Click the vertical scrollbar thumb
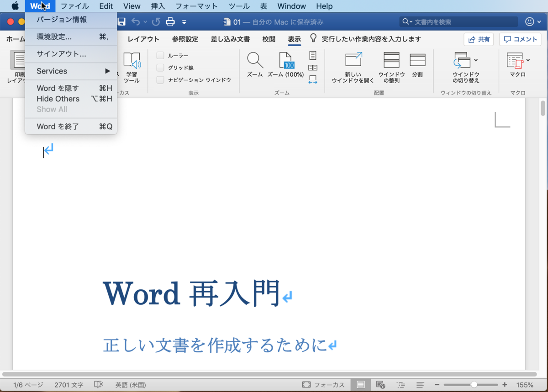Image resolution: width=548 pixels, height=392 pixels. [543, 109]
